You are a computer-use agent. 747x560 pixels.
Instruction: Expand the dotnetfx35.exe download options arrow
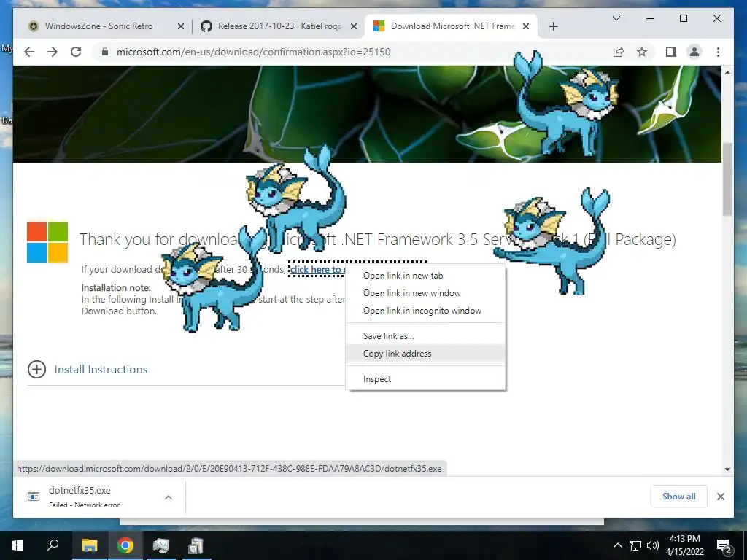[x=169, y=497]
